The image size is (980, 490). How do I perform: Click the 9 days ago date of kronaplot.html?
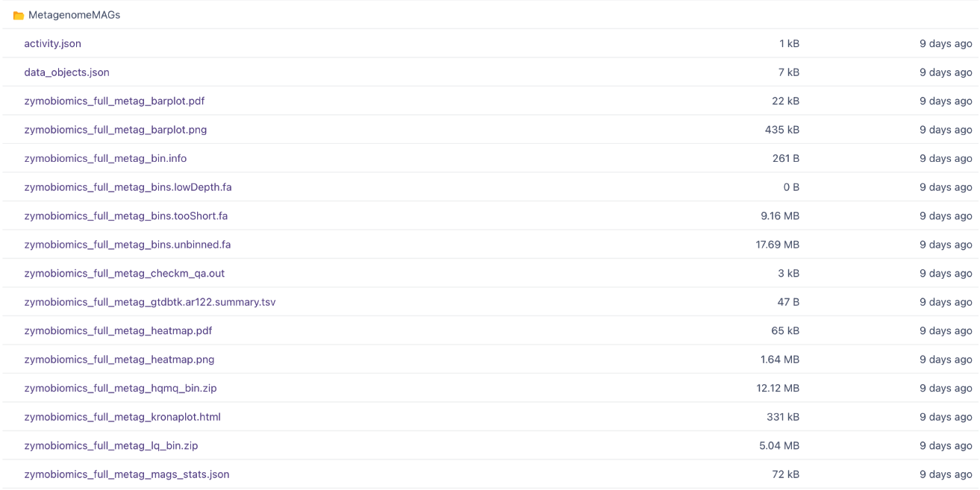pyautogui.click(x=946, y=417)
